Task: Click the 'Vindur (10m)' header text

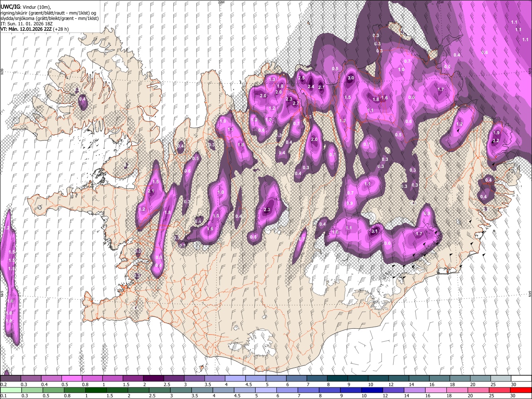Action: click(x=37, y=7)
